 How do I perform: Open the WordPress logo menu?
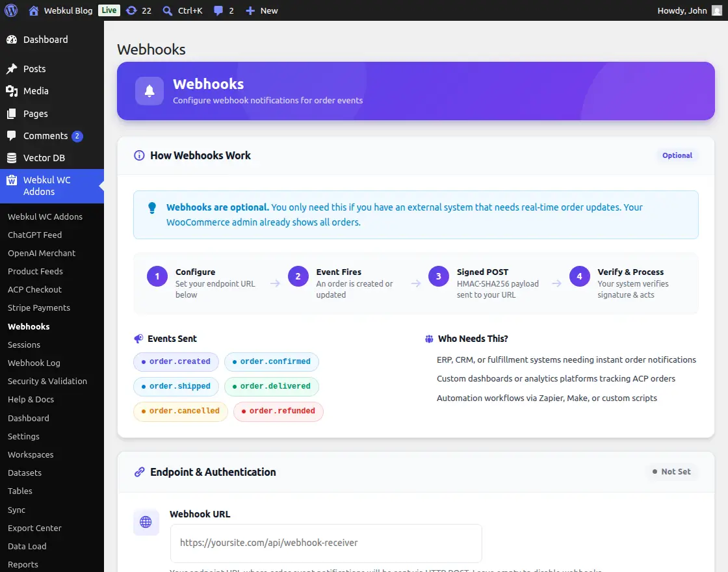pyautogui.click(x=11, y=10)
